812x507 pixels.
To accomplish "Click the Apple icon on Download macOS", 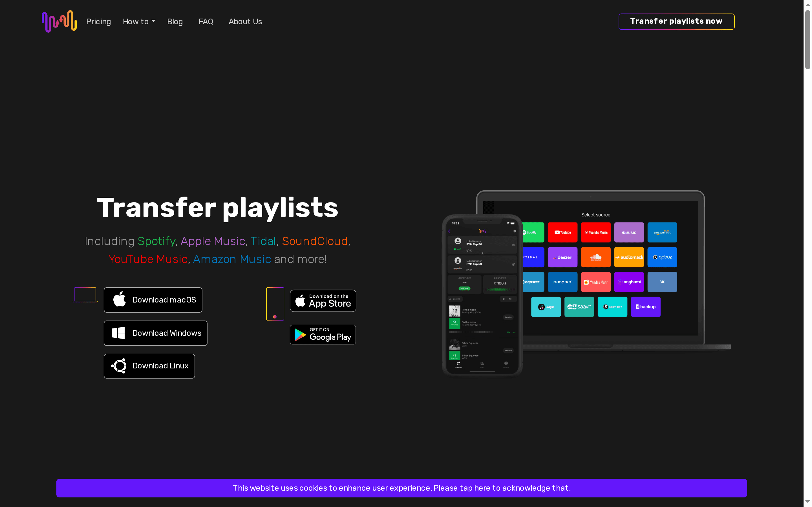I will click(x=119, y=299).
